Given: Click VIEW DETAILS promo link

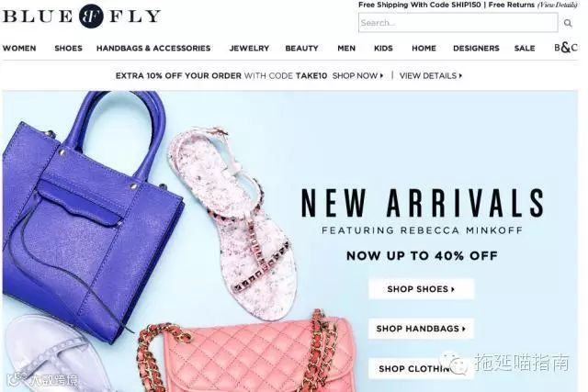Looking at the screenshot, I should pos(431,75).
